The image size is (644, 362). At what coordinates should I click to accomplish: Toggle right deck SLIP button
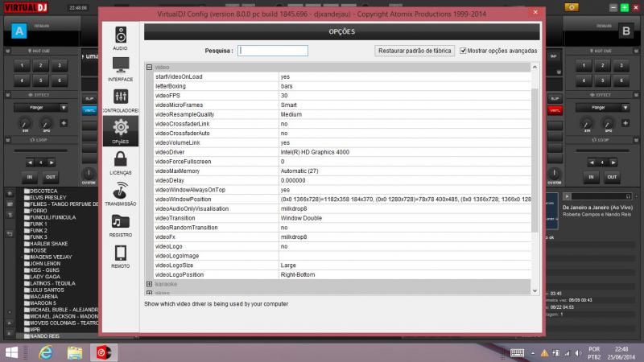click(555, 98)
